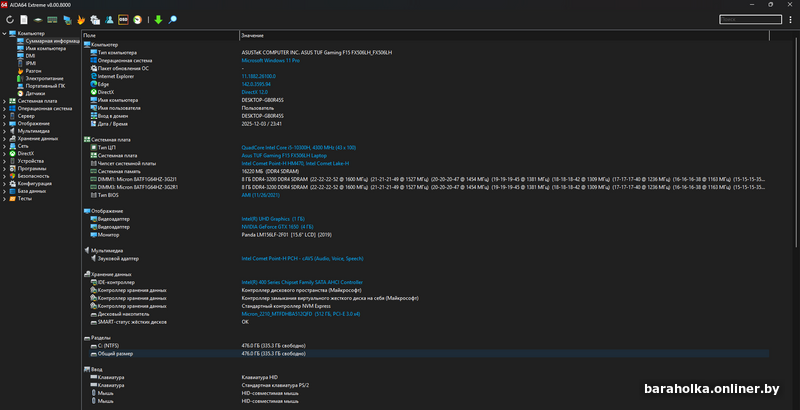Collapse the Компьютер tree node

(x=4, y=34)
